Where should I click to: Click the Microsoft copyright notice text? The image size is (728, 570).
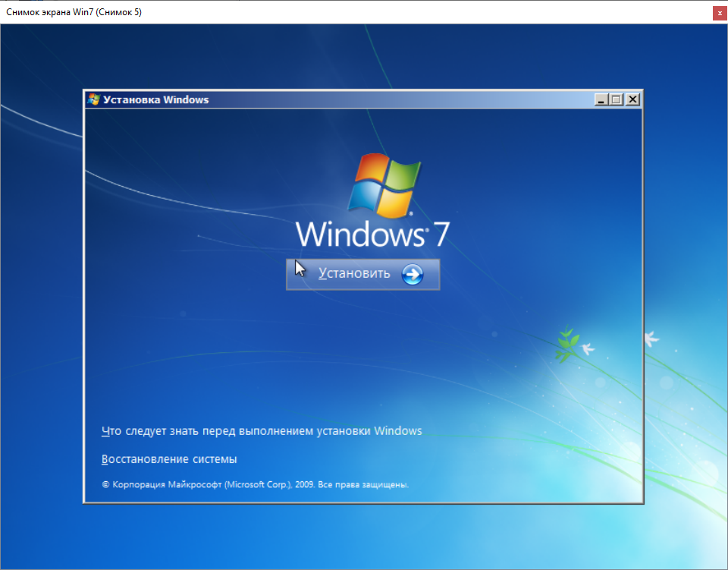pos(255,484)
